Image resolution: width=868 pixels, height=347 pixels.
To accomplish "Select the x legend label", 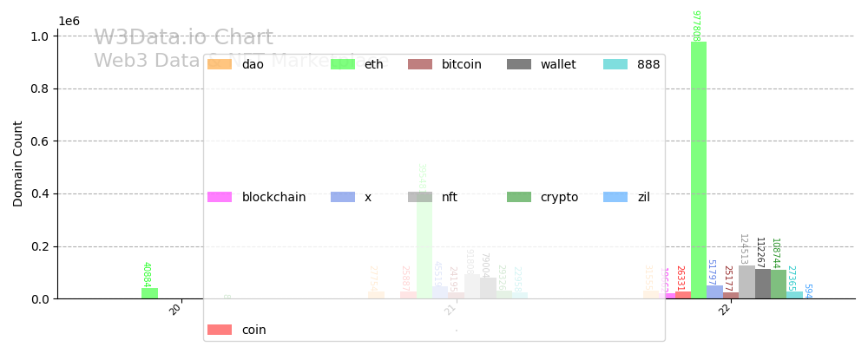I will point(368,197).
